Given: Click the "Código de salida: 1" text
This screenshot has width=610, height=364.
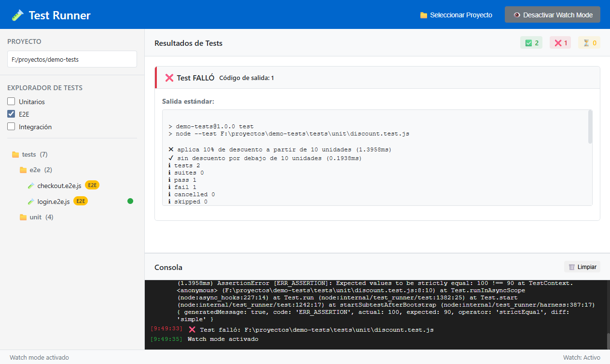Looking at the screenshot, I should pos(247,78).
